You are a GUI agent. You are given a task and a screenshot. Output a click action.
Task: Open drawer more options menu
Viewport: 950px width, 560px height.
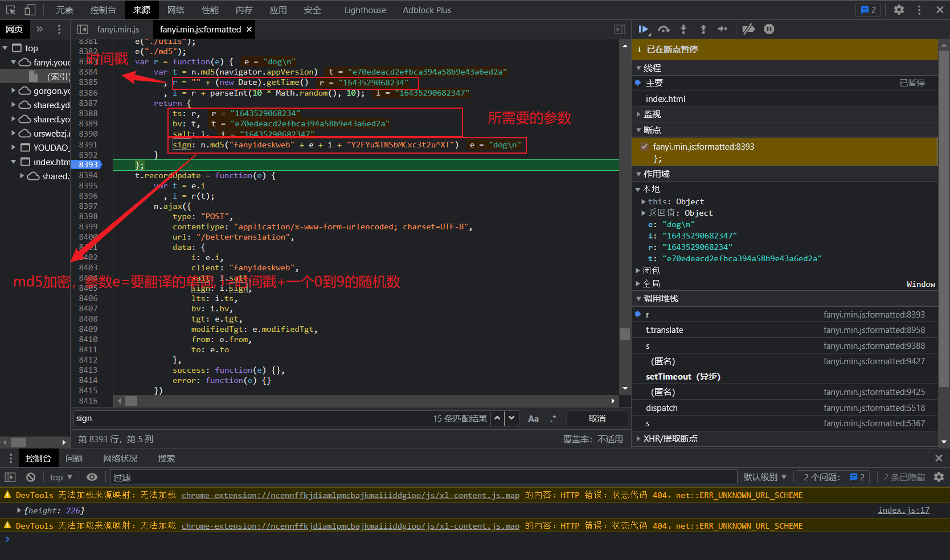10,458
